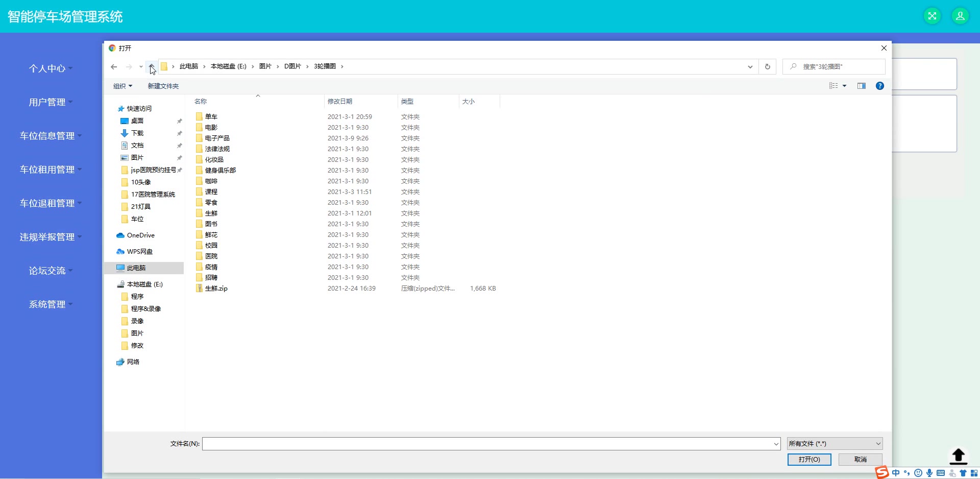980x479 pixels.
Task: Select the 鲜花 folder
Action: 211,234
